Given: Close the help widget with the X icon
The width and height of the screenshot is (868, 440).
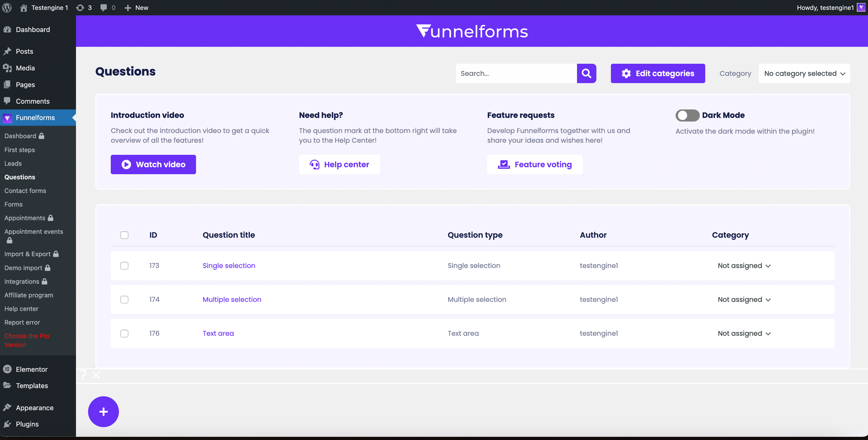Looking at the screenshot, I should [x=96, y=375].
